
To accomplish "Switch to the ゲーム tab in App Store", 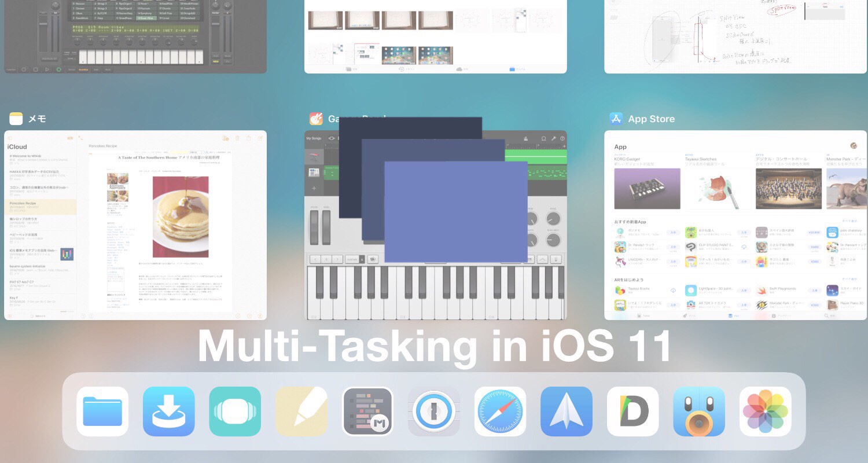I will point(688,316).
